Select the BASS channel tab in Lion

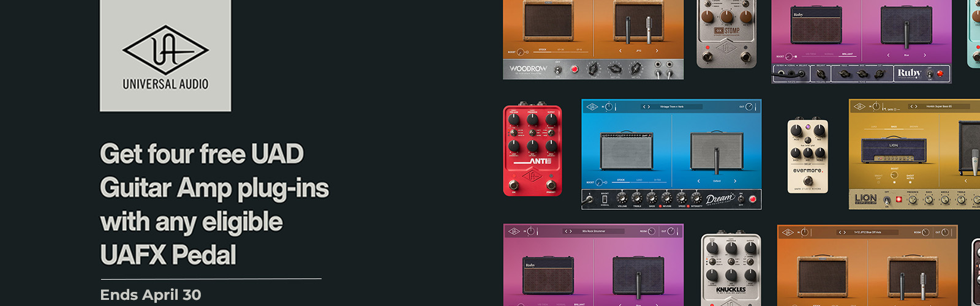tap(894, 127)
